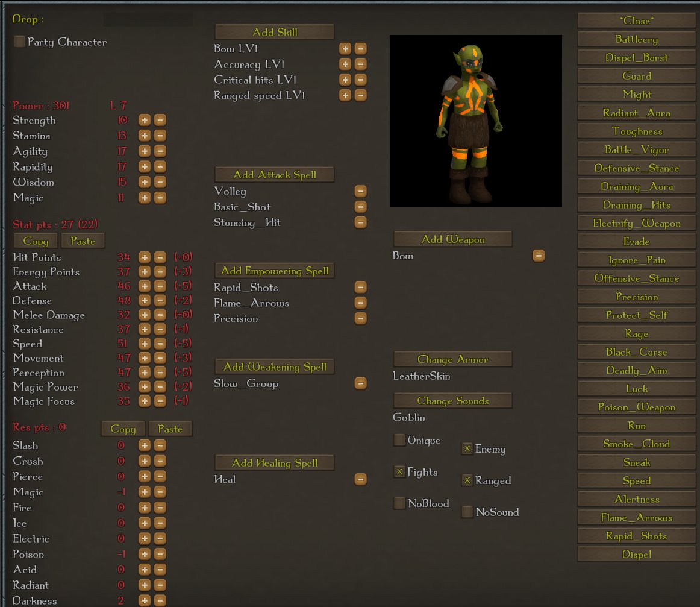Pick Electrify_Weapon from the spell list

(637, 223)
